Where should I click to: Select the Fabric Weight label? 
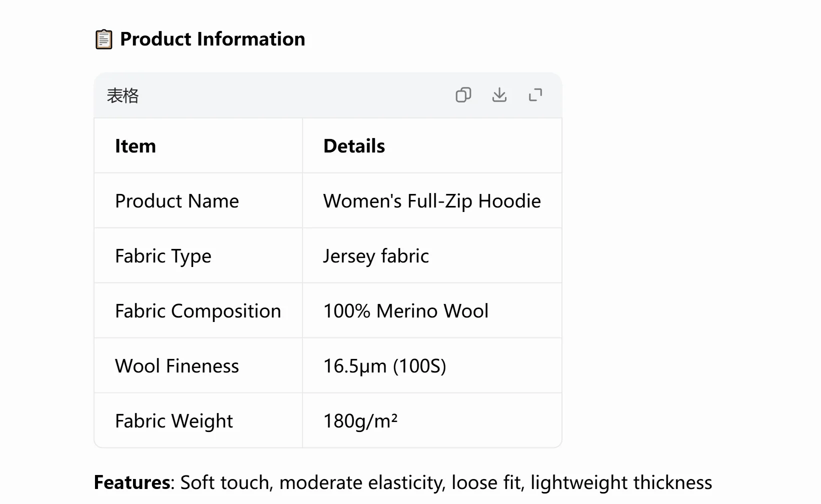(x=174, y=421)
